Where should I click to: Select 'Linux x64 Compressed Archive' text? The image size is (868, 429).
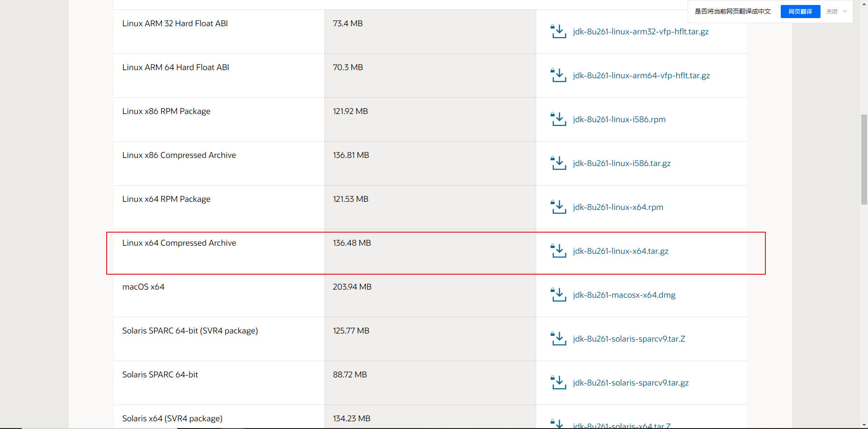(179, 243)
